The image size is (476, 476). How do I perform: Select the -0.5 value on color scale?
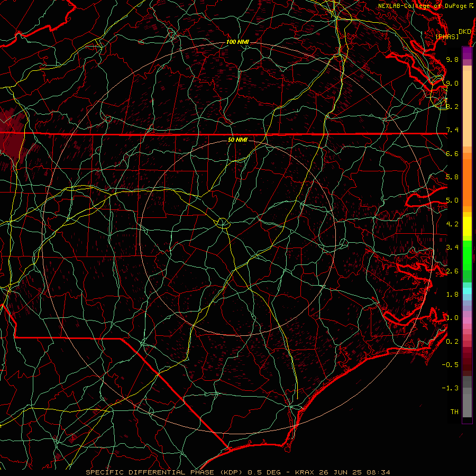[x=450, y=365]
